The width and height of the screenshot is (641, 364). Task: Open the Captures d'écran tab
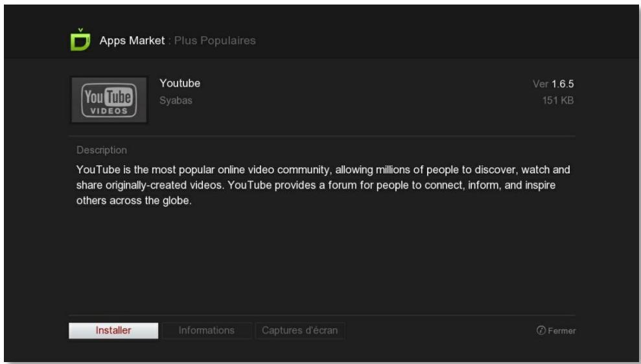pyautogui.click(x=299, y=330)
